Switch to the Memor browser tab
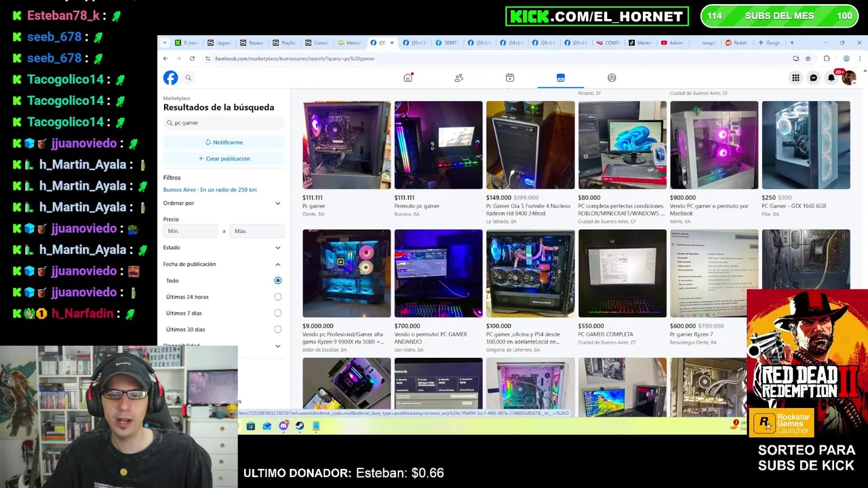The height and width of the screenshot is (488, 868). coord(350,43)
